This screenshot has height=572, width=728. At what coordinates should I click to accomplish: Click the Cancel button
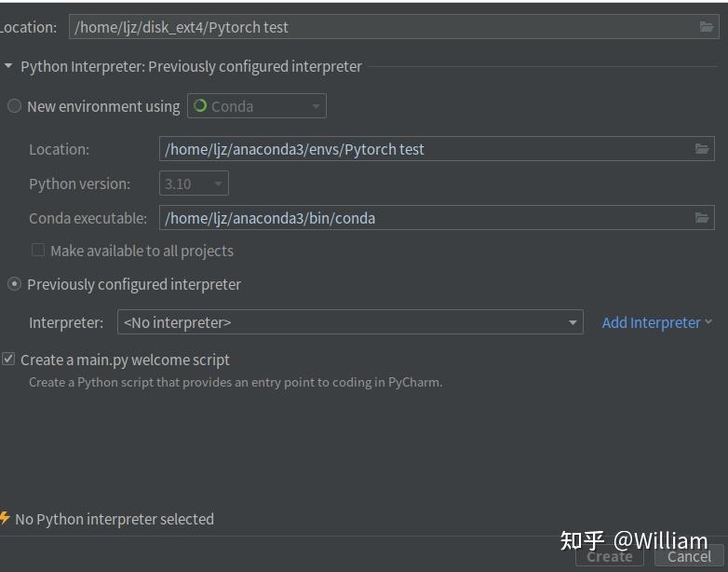[x=689, y=557]
